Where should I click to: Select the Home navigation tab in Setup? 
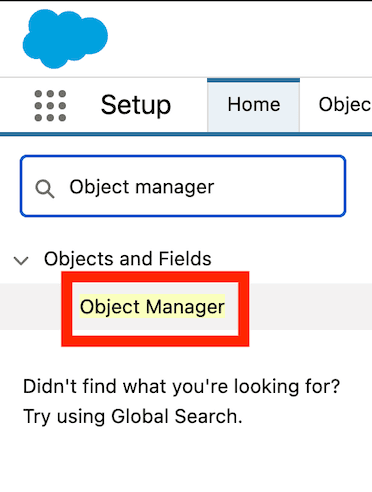tap(254, 105)
